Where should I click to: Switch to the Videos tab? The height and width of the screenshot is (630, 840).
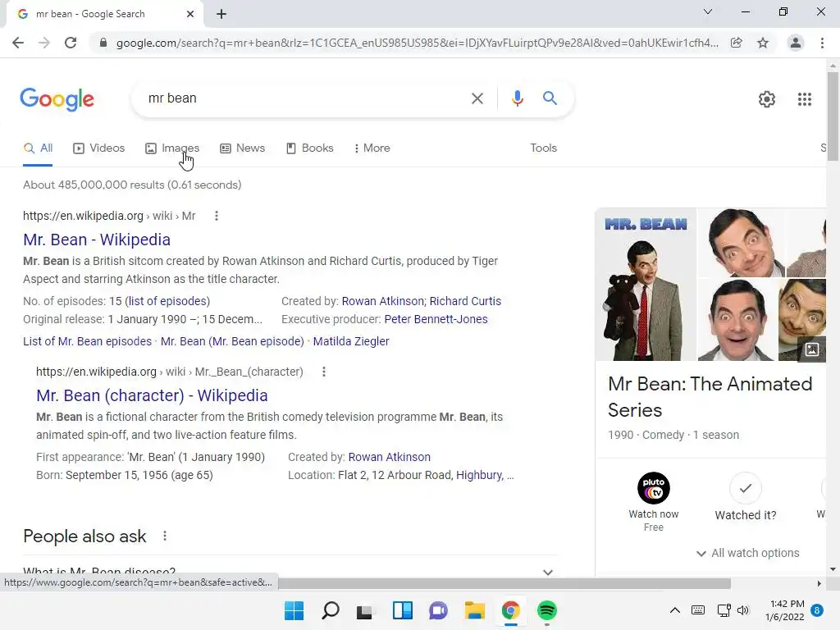click(x=99, y=148)
